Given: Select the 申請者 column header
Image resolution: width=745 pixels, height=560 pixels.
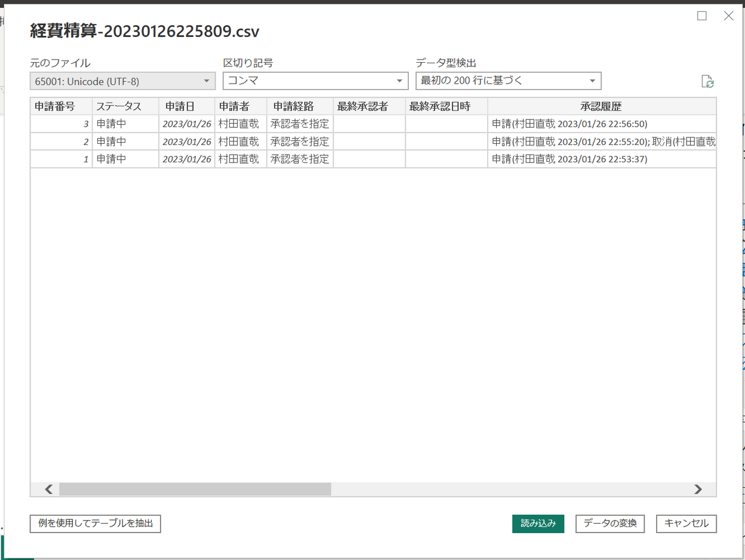Looking at the screenshot, I should click(x=241, y=106).
